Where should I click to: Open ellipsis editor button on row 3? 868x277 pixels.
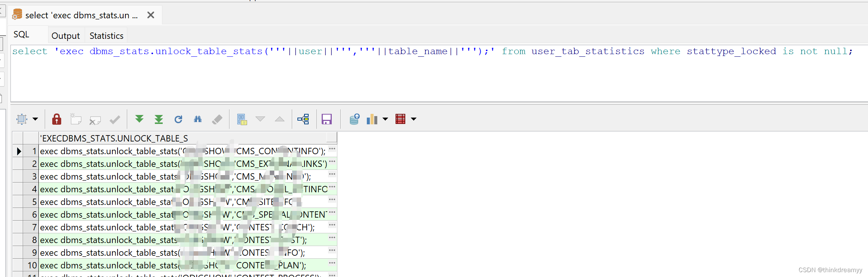332,174
